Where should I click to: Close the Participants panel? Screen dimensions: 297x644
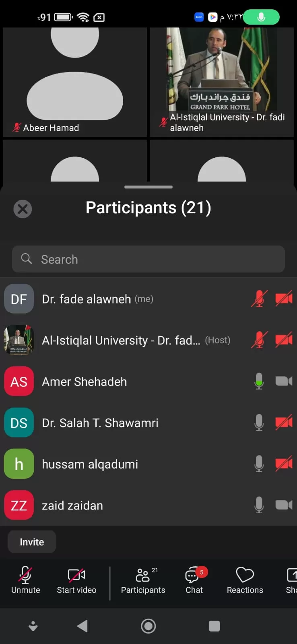23,209
